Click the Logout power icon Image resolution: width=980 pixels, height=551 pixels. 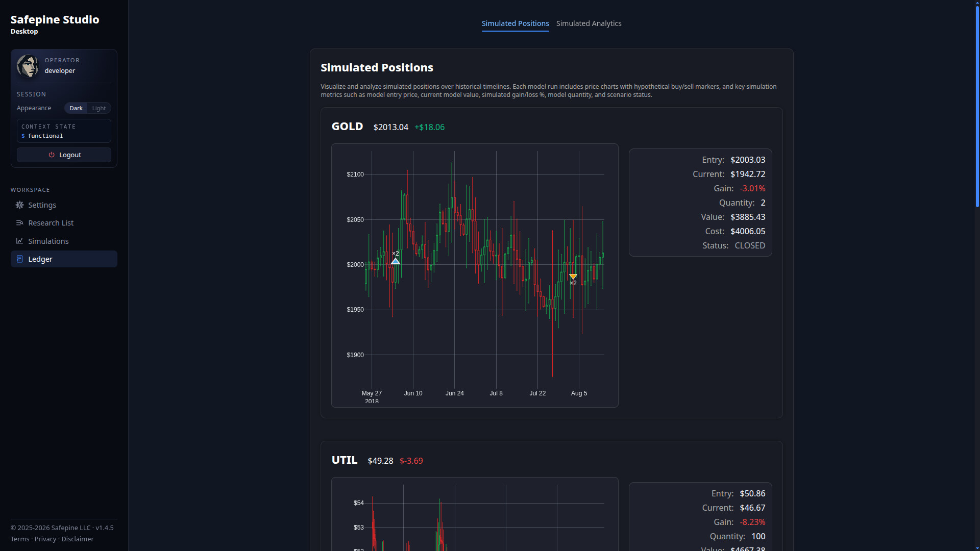[52, 155]
